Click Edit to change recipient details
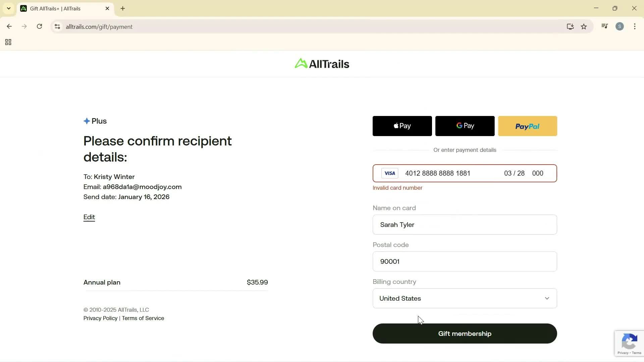The image size is (644, 362). tap(89, 217)
